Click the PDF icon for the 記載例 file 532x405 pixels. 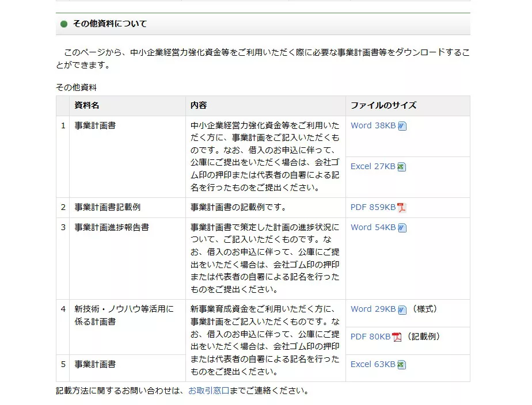click(x=396, y=336)
